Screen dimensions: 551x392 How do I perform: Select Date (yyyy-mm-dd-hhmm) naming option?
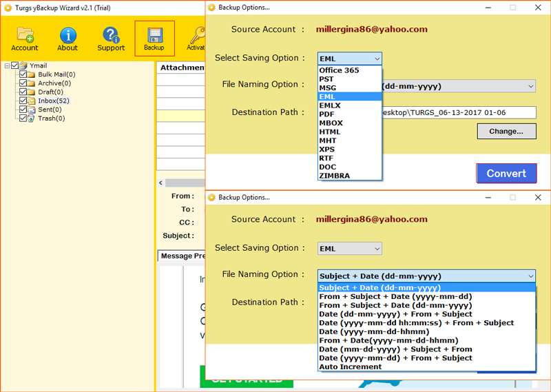coord(426,331)
